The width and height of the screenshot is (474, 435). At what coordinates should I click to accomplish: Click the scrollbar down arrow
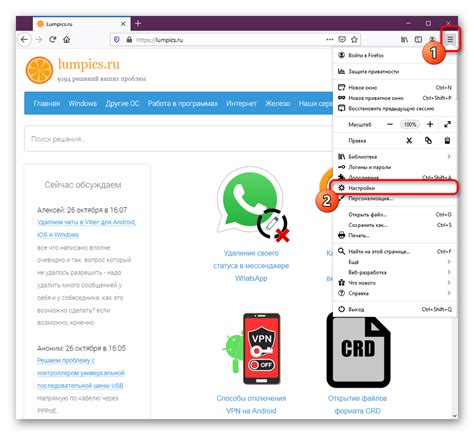click(455, 416)
